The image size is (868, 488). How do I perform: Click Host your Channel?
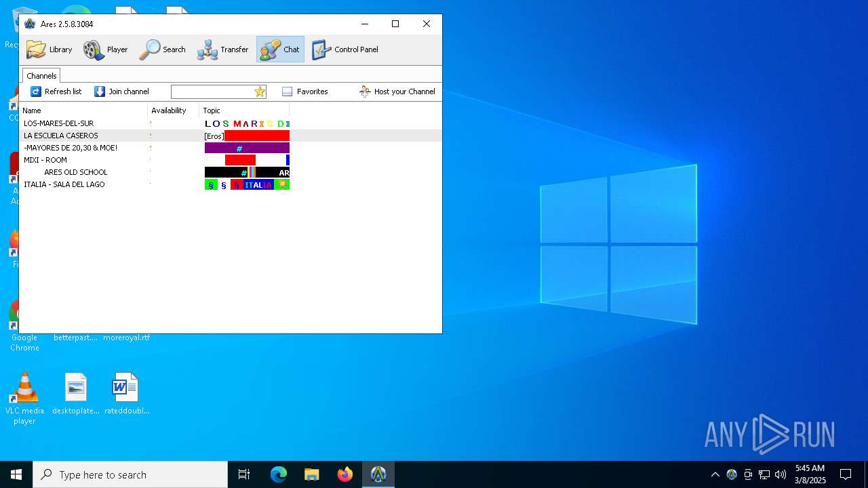397,91
